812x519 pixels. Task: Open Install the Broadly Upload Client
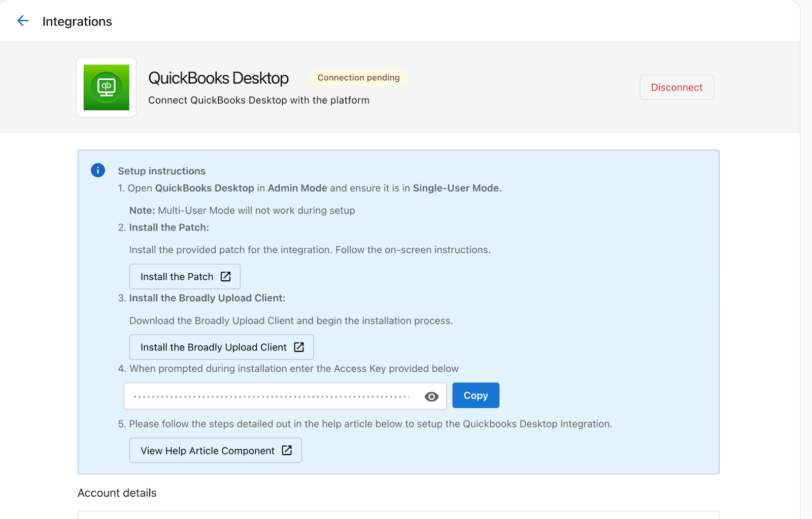221,347
